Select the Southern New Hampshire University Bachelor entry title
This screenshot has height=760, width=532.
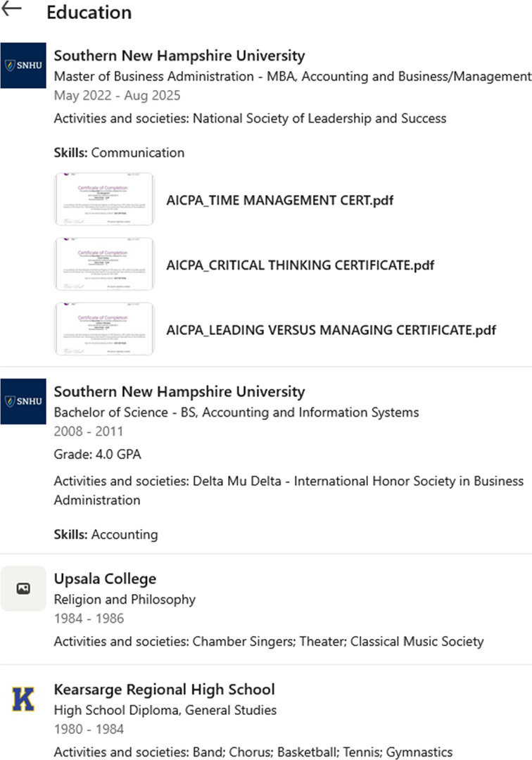click(x=179, y=392)
